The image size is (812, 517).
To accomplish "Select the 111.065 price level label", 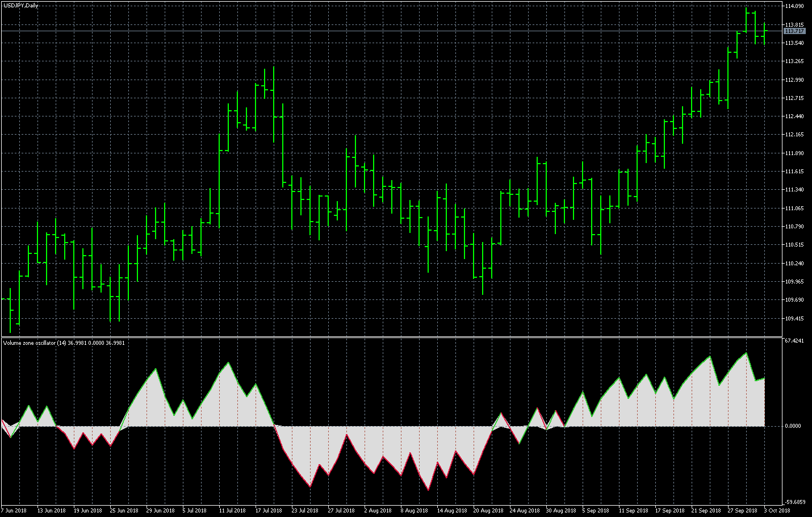I will (x=794, y=209).
